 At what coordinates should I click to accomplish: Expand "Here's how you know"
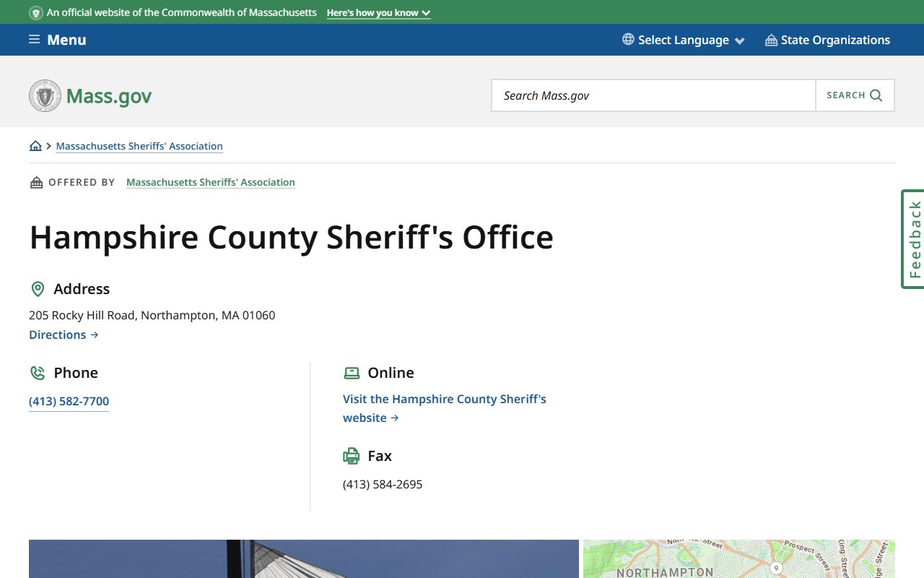(x=378, y=13)
